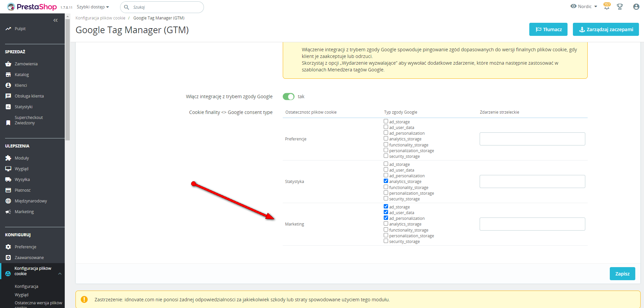Click the warning exclamation icon in disclaimer
Screen dimensions: 644x308
coord(84,300)
